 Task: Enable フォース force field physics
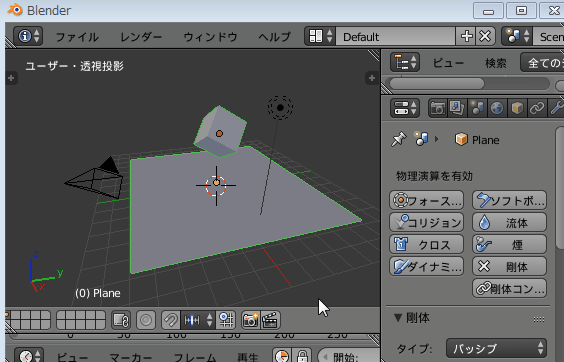click(x=427, y=200)
